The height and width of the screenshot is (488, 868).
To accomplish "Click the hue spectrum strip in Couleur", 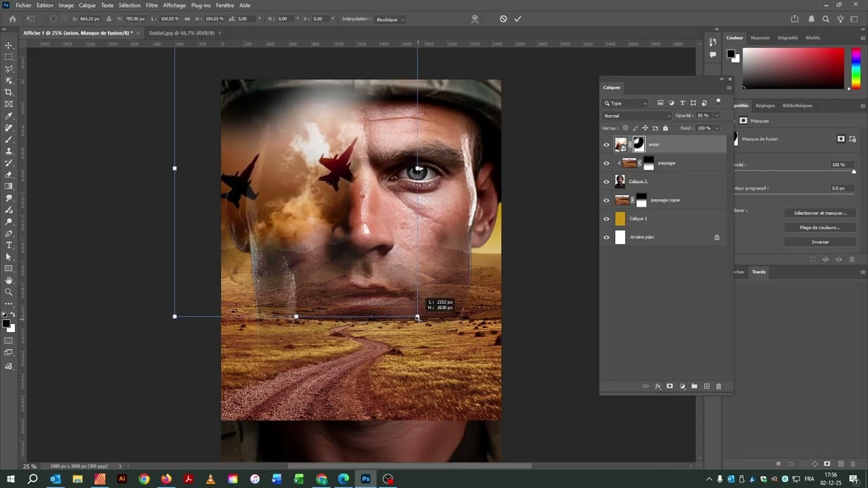I will point(856,68).
